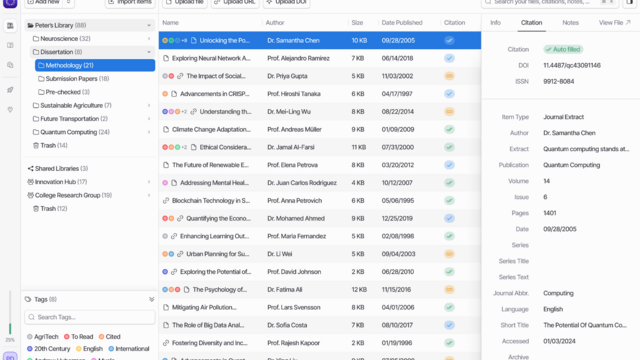Click the green check citation badge for Dr. Juan Carlos Rodriguez
Image resolution: width=640 pixels, height=360 pixels.
[449, 183]
